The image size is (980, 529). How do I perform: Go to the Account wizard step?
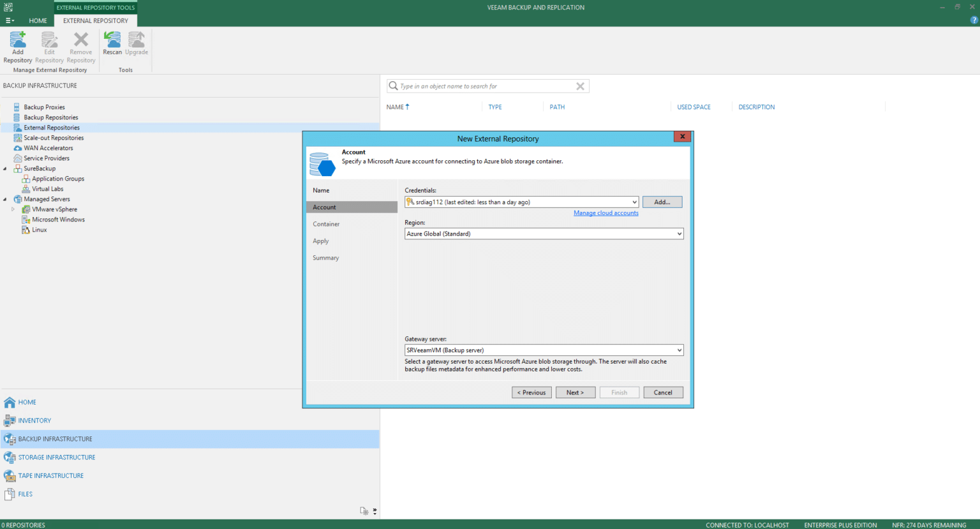tap(352, 207)
